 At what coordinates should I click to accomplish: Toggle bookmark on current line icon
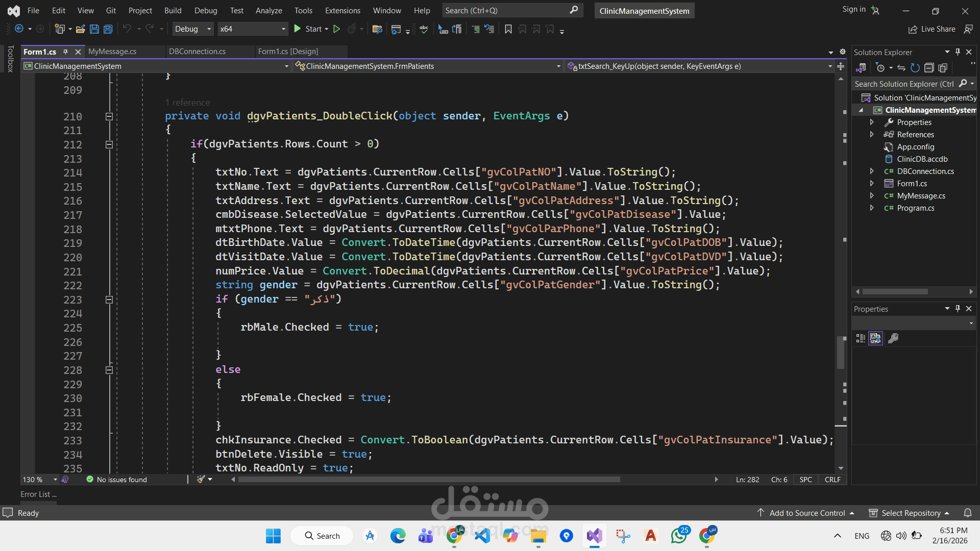point(508,29)
